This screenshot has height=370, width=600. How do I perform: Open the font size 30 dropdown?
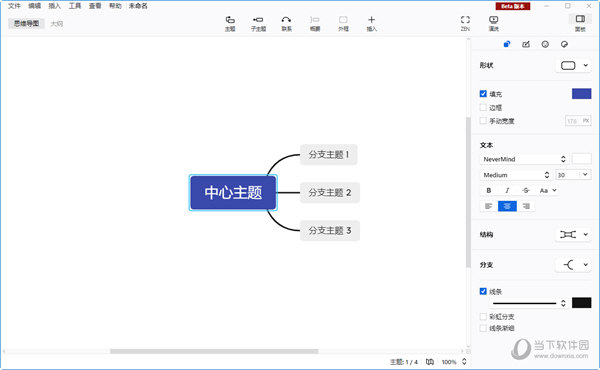coord(573,175)
